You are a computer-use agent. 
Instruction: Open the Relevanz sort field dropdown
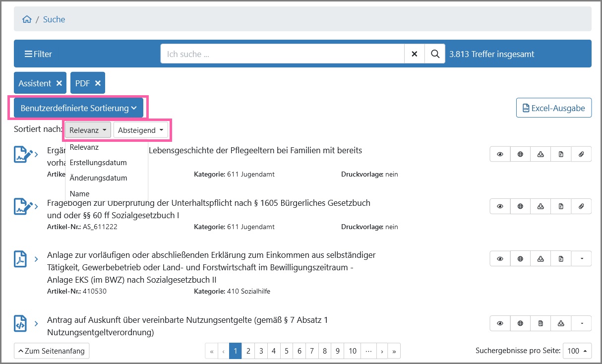(88, 130)
